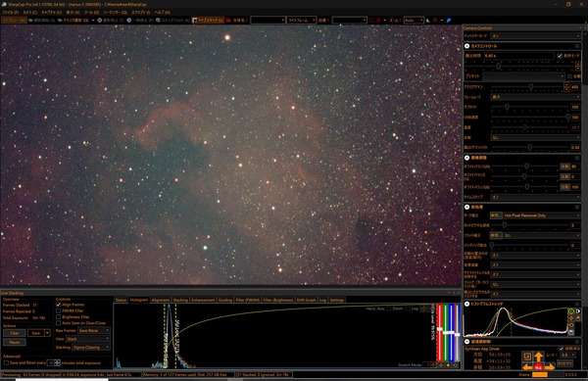Click the Clear button in Live Stacking
The height and width of the screenshot is (381, 588).
(x=15, y=333)
